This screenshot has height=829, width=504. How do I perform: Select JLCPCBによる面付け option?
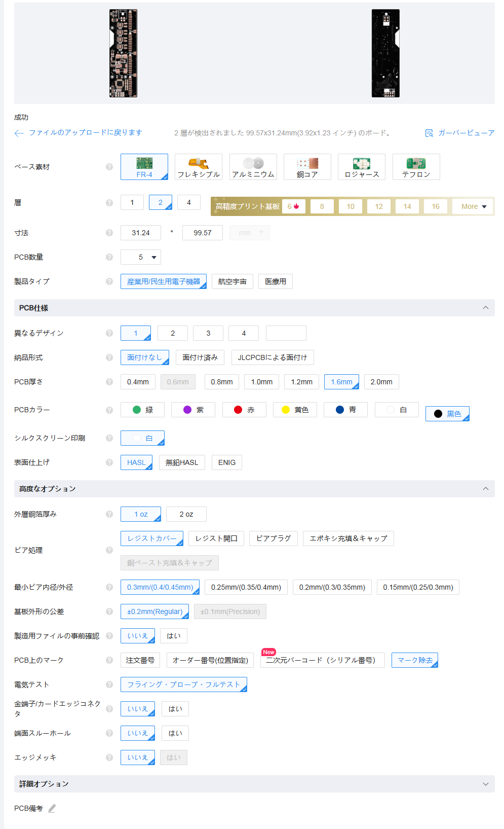pos(273,357)
